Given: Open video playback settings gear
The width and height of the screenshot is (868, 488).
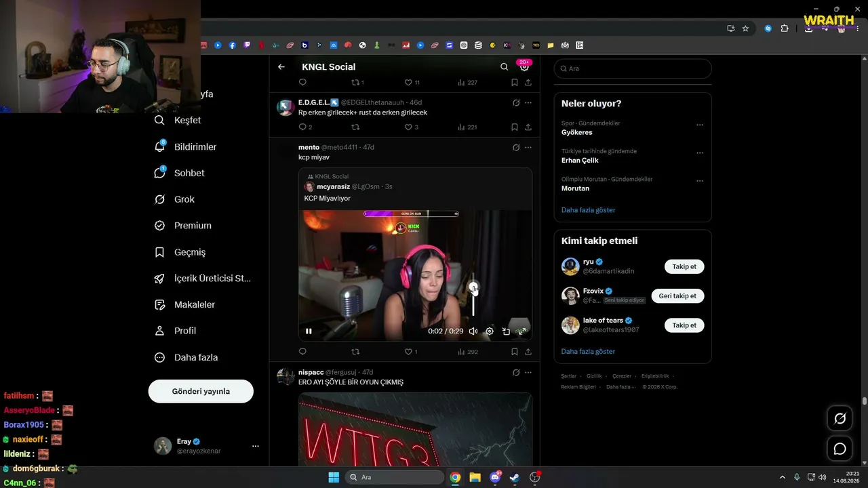Looking at the screenshot, I should pos(490,331).
